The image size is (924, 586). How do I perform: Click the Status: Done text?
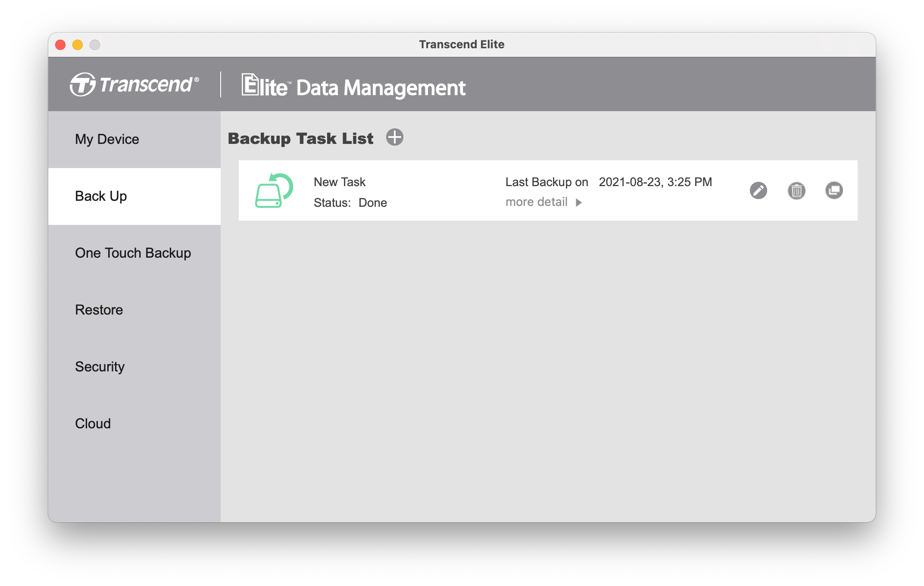click(350, 203)
